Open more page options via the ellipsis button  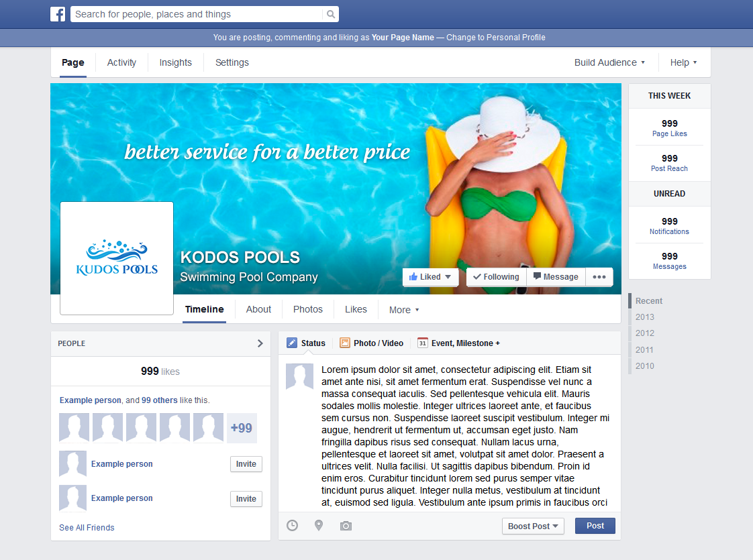pyautogui.click(x=599, y=276)
